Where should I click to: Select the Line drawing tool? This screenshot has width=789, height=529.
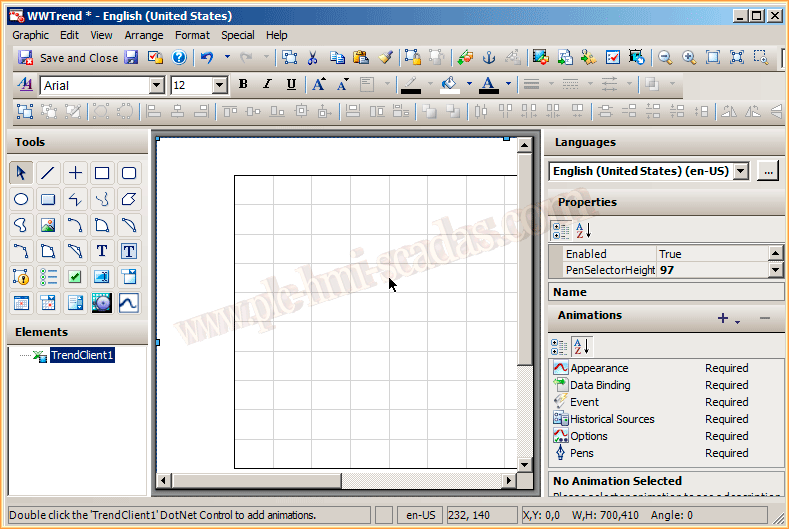pyautogui.click(x=48, y=173)
